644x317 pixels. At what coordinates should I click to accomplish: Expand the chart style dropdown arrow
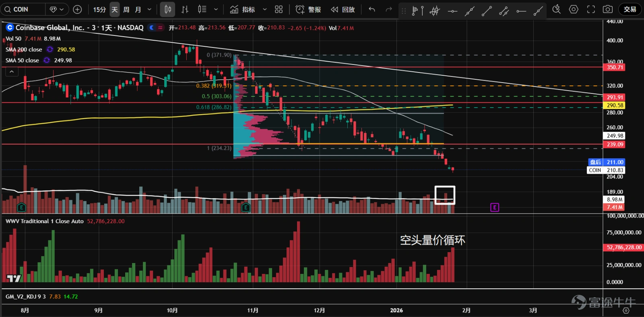[216, 9]
